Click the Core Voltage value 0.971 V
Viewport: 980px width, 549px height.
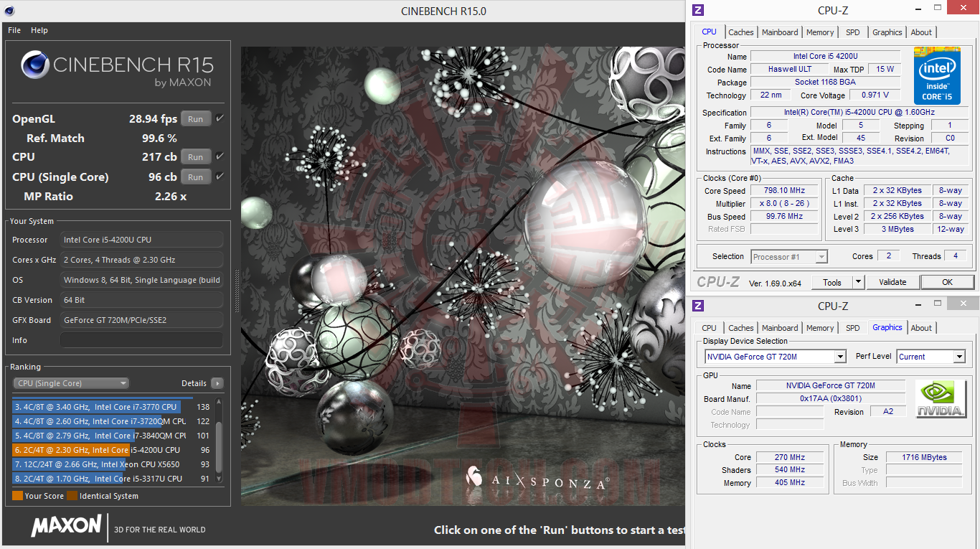(875, 95)
